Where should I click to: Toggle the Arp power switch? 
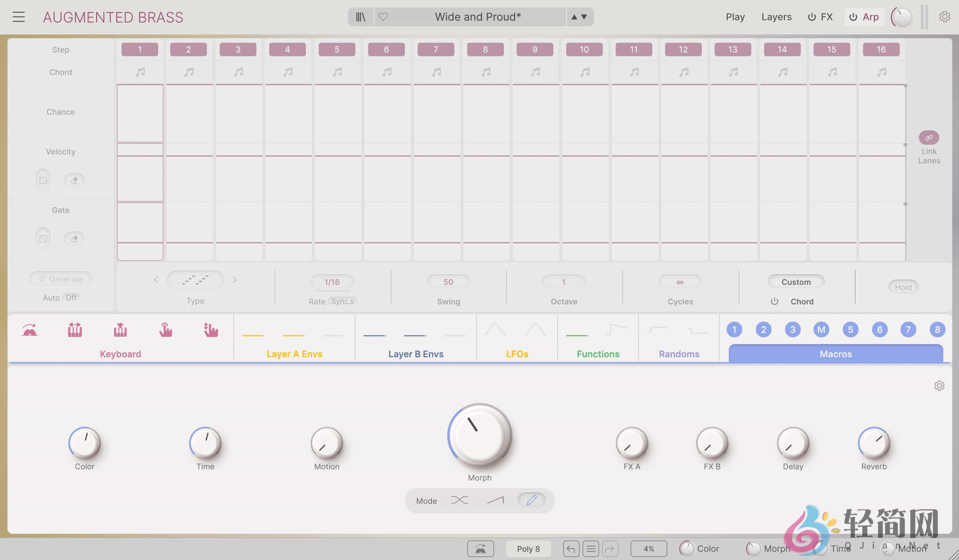pyautogui.click(x=853, y=17)
